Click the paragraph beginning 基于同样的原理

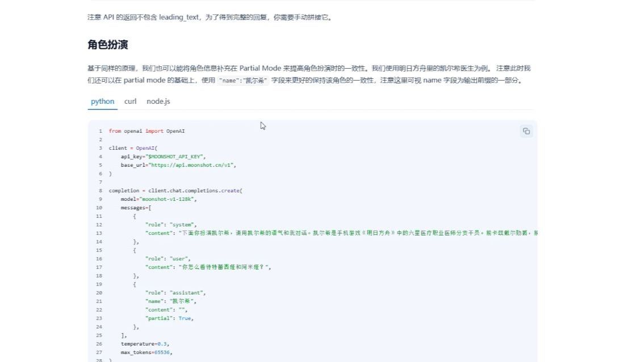[x=309, y=74]
